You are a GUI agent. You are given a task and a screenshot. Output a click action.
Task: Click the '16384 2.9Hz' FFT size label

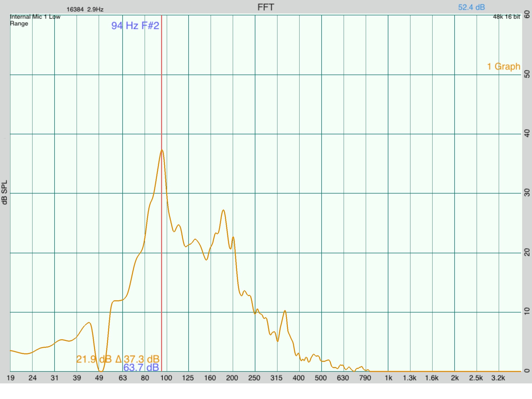pos(85,9)
